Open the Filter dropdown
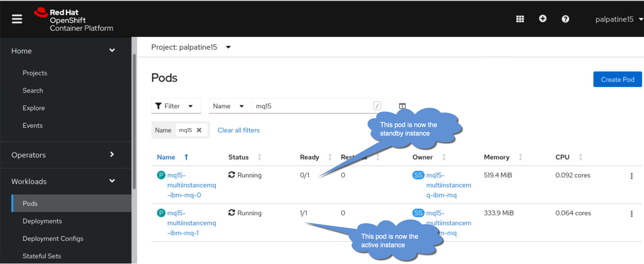The width and height of the screenshot is (644, 264). tap(176, 106)
